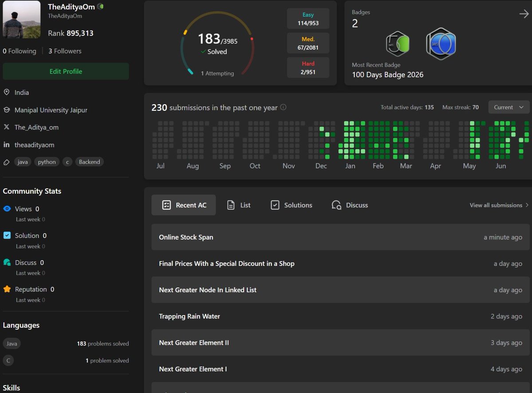Open the 100 Days badge icon

click(441, 43)
